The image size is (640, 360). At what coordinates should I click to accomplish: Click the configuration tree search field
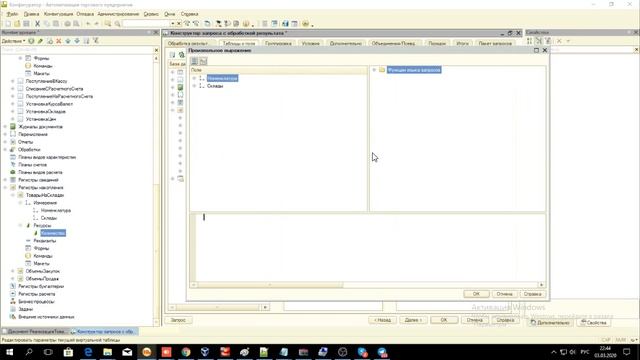click(x=77, y=50)
